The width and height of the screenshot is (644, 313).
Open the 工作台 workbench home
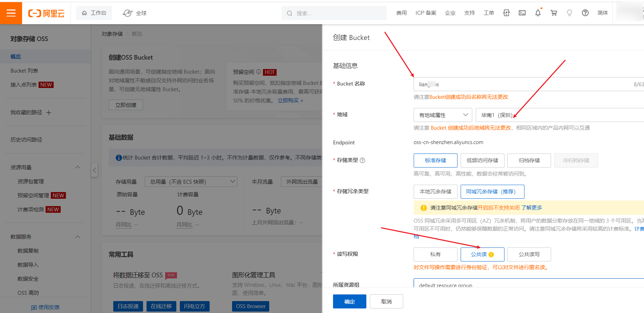(x=94, y=13)
